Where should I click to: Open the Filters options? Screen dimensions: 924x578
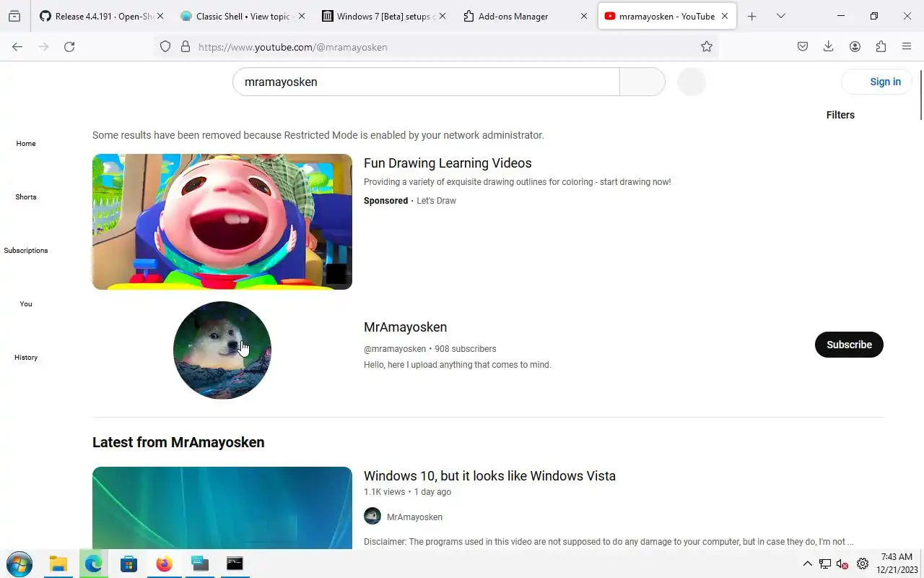(x=840, y=115)
